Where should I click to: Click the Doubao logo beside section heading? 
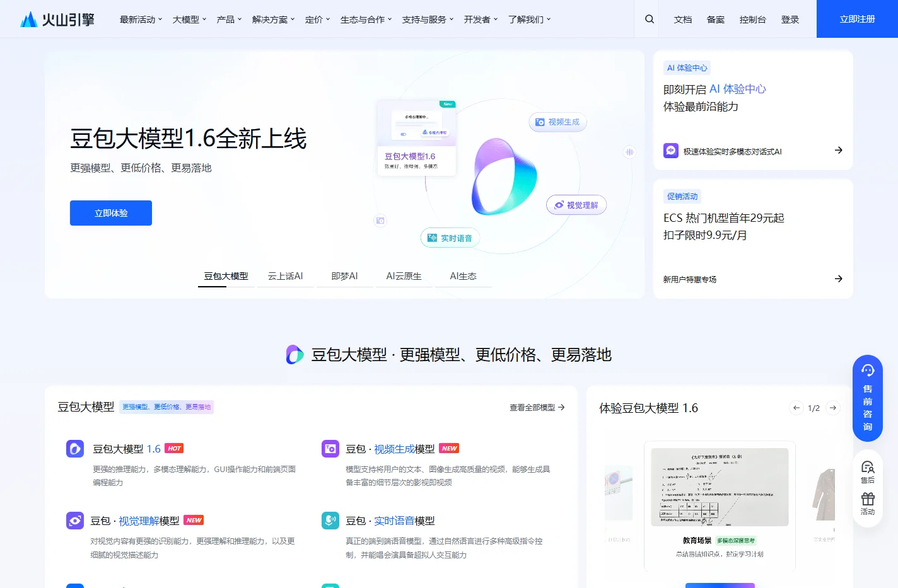tap(294, 355)
